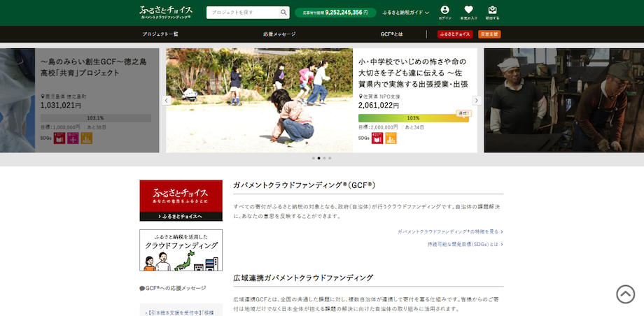Viewport: 644px width, 316px height.
Task: Open the blacksmith workshop slide photo
Action: pos(564,101)
